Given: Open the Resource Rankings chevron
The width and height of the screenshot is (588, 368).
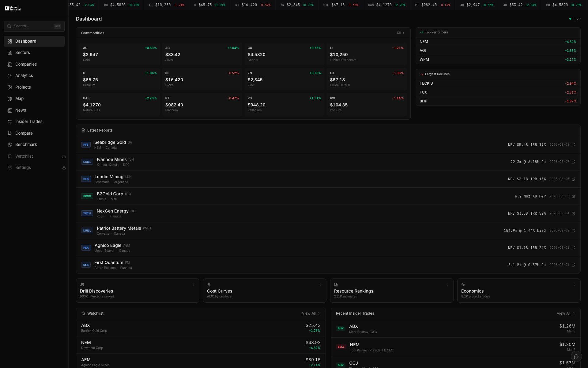Looking at the screenshot, I should (x=448, y=284).
